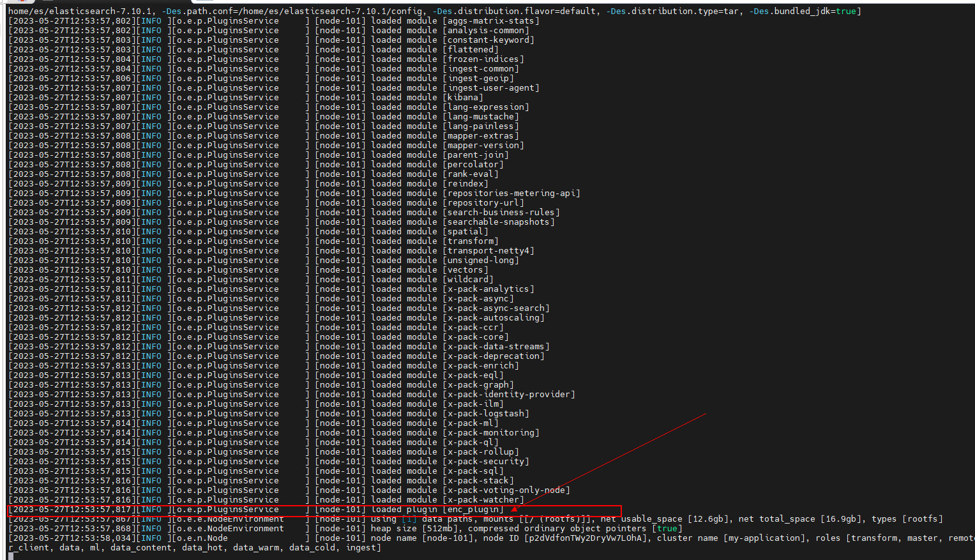Click x-pack-rollup module text
This screenshot has width=975, height=560.
tap(481, 452)
